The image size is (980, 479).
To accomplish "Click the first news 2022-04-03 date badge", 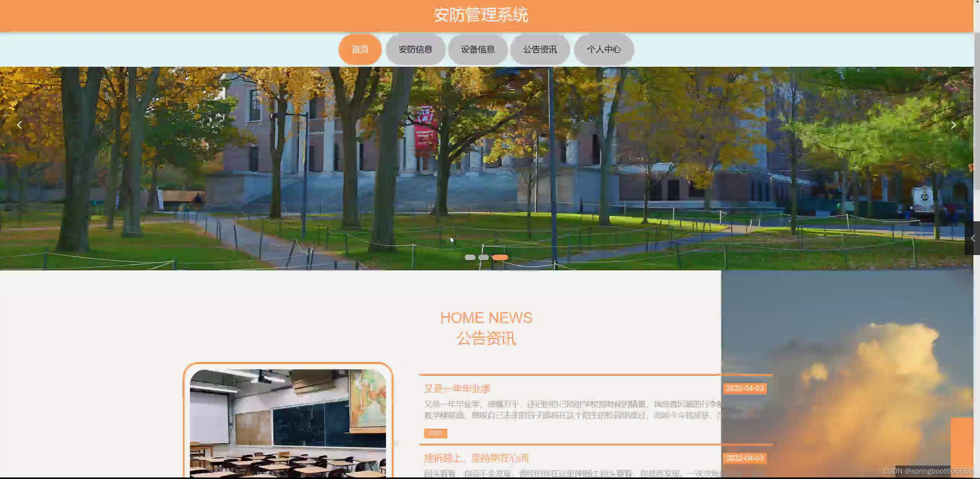I will click(x=745, y=388).
